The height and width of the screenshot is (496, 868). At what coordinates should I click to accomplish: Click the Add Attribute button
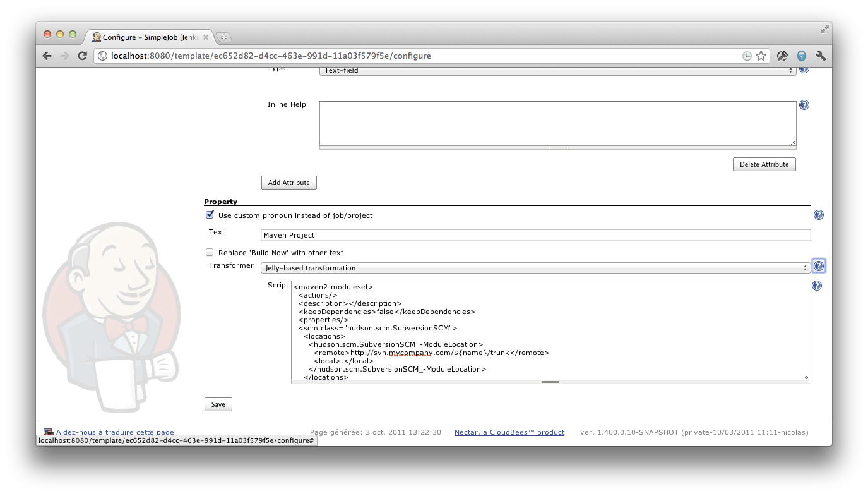tap(289, 183)
